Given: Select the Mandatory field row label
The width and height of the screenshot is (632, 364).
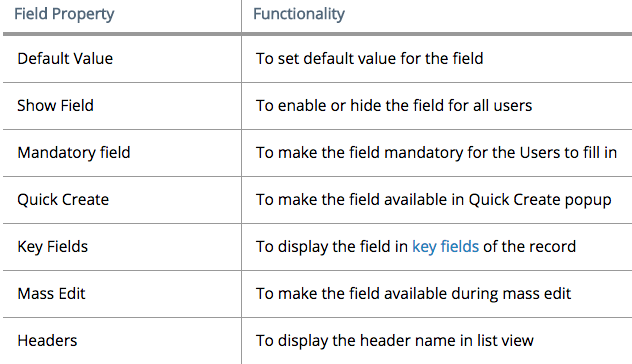Looking at the screenshot, I should pos(74,153).
